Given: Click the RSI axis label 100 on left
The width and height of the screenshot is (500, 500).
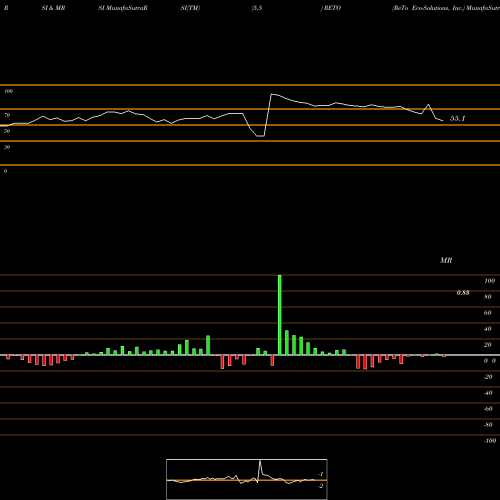Looking at the screenshot, I should [x=8, y=91].
